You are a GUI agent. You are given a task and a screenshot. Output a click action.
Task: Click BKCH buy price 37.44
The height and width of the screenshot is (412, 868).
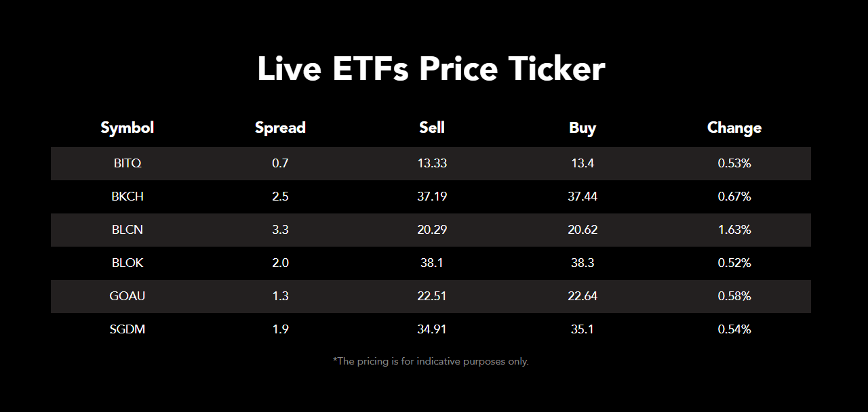[x=583, y=197]
